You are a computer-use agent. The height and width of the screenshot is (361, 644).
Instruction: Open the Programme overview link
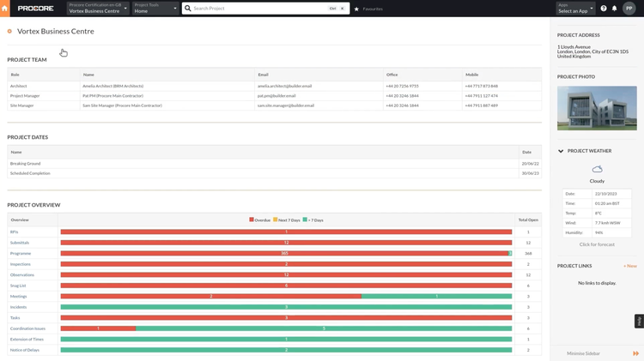21,254
